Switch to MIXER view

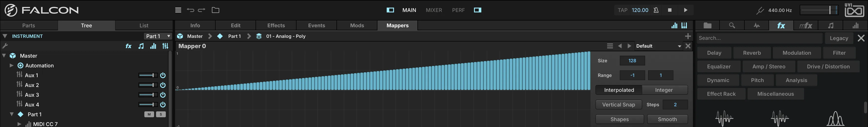[434, 10]
